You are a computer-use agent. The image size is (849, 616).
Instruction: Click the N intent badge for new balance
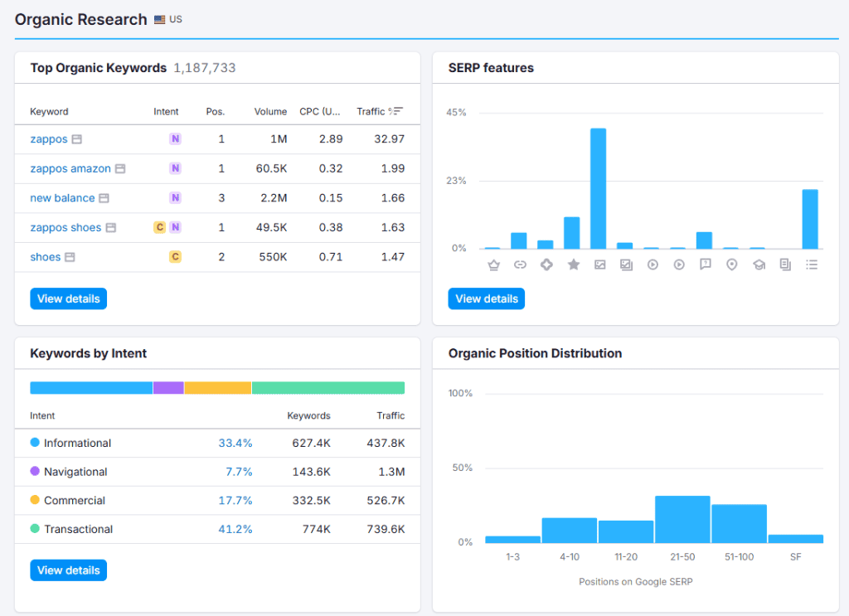point(175,197)
